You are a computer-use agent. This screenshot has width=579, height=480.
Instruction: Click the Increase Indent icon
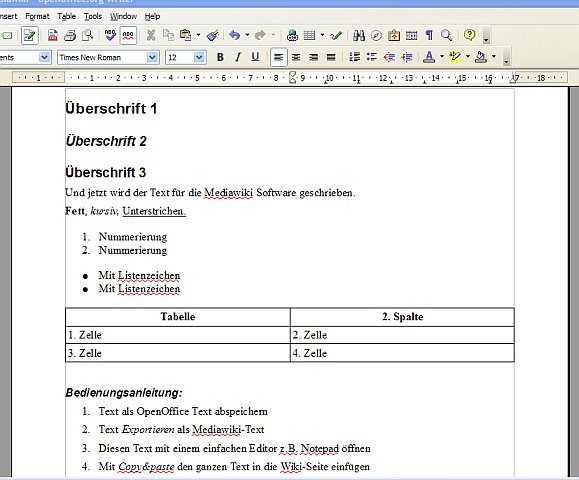[x=407, y=57]
